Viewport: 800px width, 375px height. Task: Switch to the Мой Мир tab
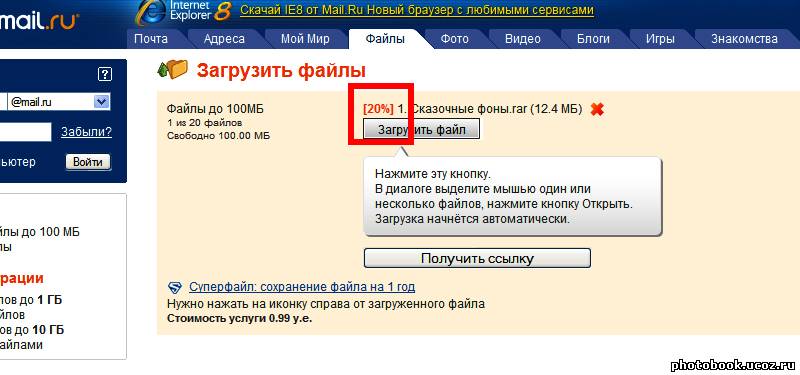coord(305,39)
